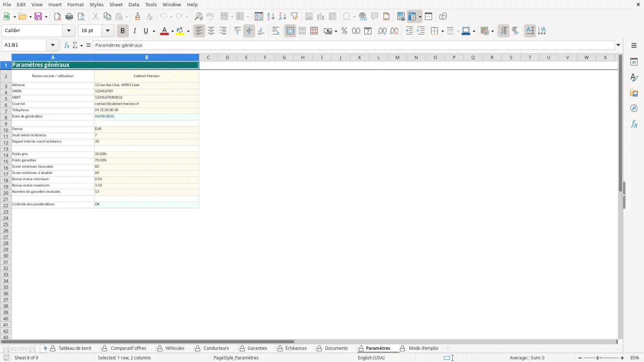Image resolution: width=644 pixels, height=362 pixels.
Task: Expand the formula bar
Action: [618, 45]
